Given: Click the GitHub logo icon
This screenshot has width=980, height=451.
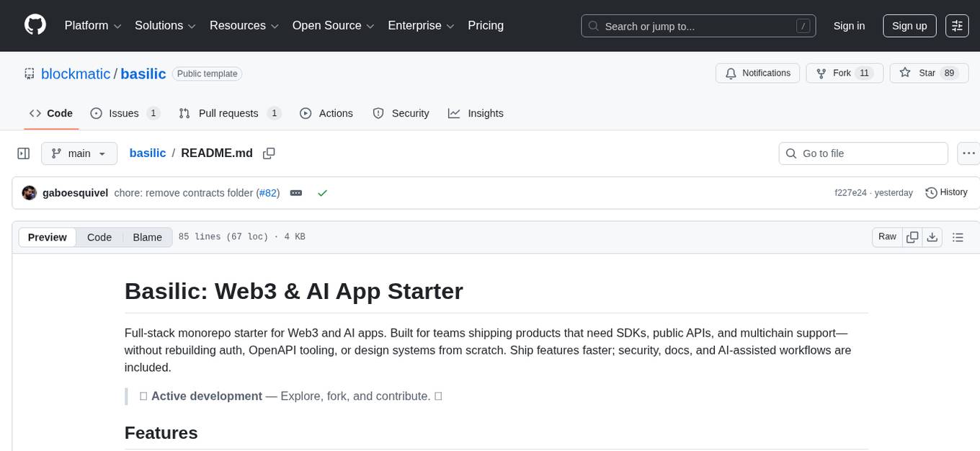Looking at the screenshot, I should pos(35,25).
